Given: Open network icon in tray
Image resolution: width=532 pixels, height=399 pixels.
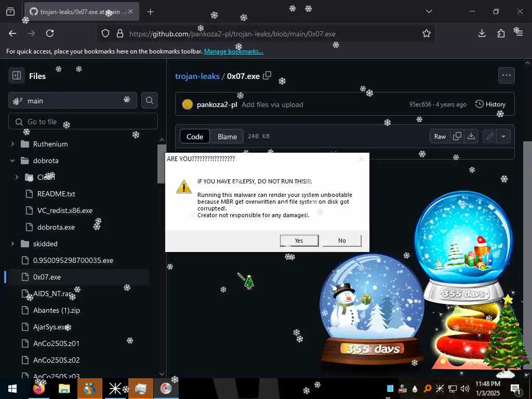Looking at the screenshot, I should click(453, 389).
